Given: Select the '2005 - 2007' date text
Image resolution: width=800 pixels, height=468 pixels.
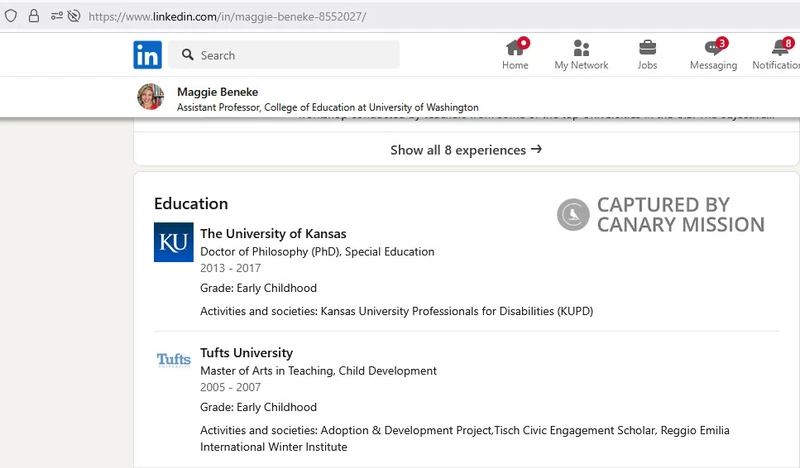Looking at the screenshot, I should [230, 387].
